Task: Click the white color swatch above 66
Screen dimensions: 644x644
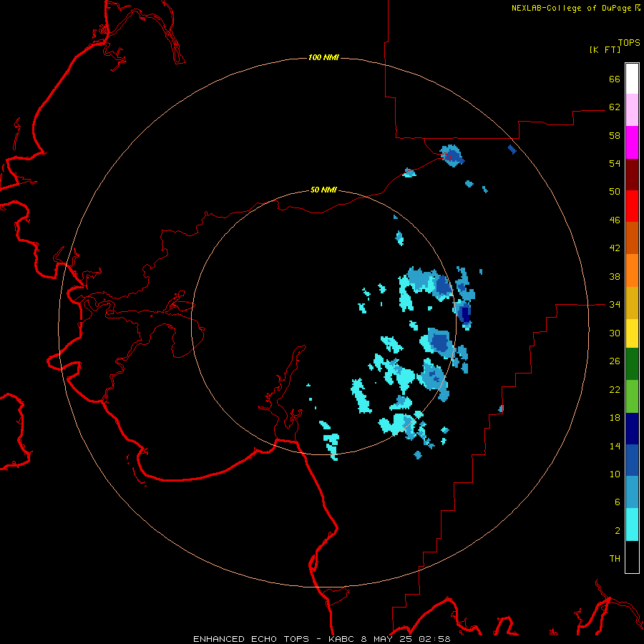Action: (x=632, y=79)
